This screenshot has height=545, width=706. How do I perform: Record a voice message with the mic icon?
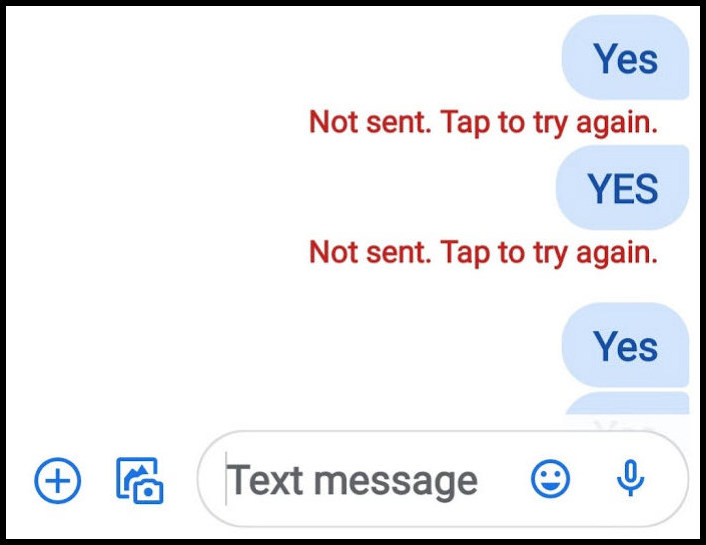pos(630,481)
